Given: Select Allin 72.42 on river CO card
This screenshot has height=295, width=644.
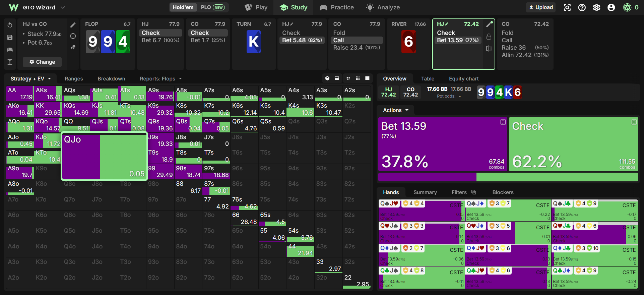Looking at the screenshot, I should (525, 55).
